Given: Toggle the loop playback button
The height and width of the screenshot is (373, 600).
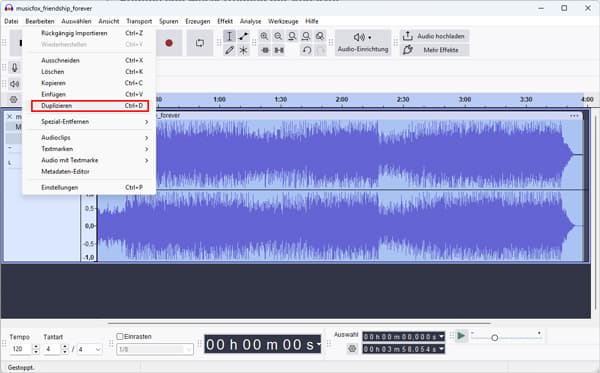Looking at the screenshot, I should [x=199, y=43].
